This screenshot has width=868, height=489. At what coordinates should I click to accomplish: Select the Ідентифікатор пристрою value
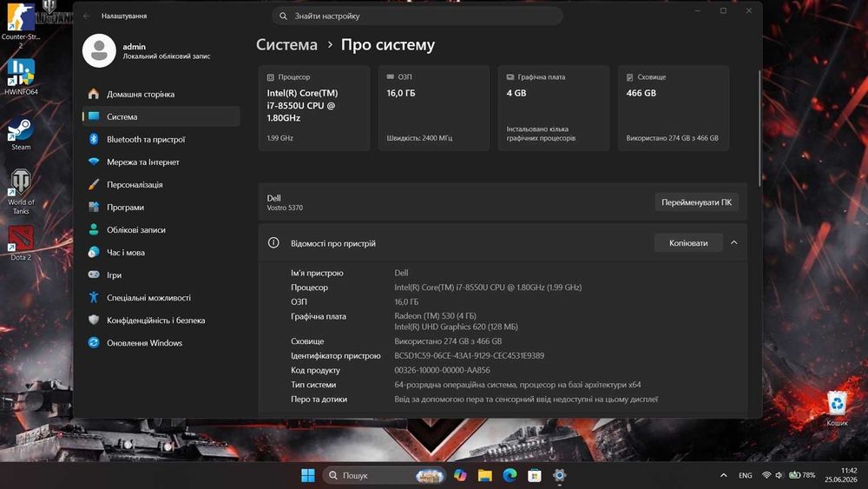[469, 355]
